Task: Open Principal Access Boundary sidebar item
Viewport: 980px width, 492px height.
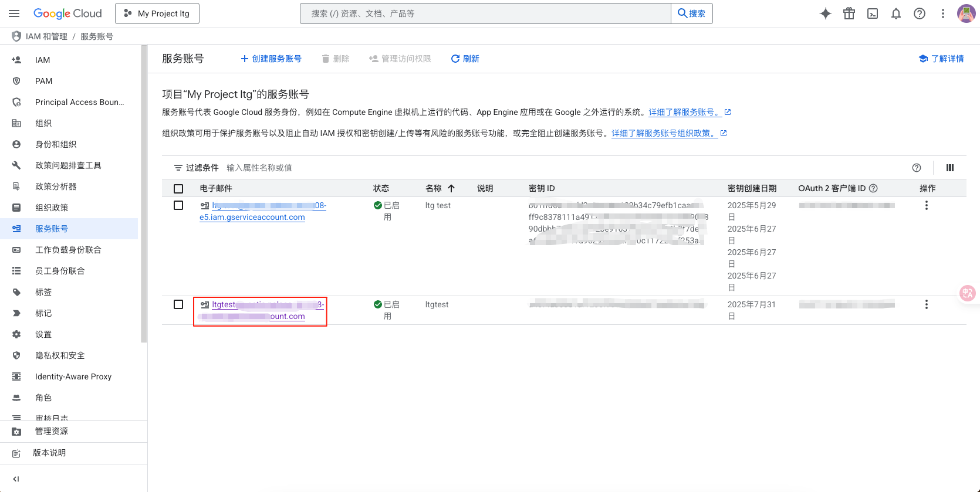Action: point(69,102)
